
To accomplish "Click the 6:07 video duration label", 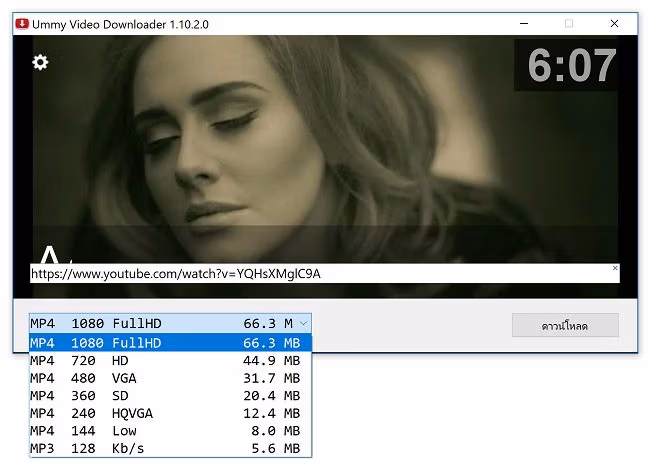I will (x=571, y=65).
